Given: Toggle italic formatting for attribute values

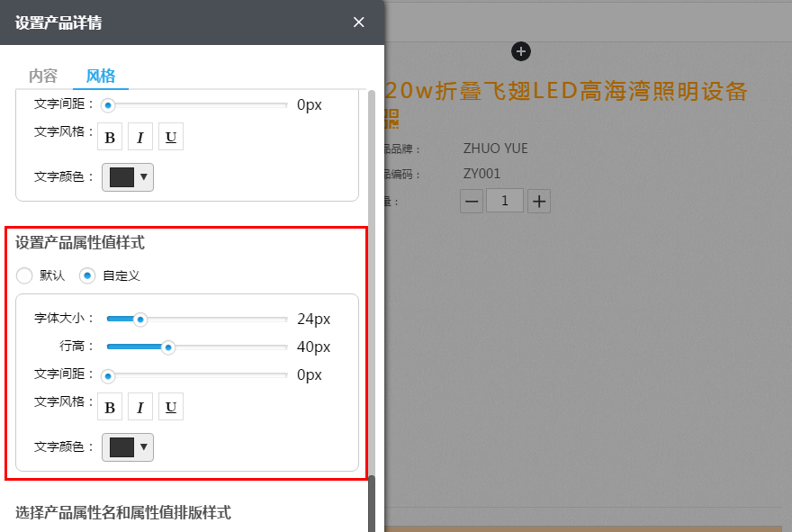Looking at the screenshot, I should (140, 406).
